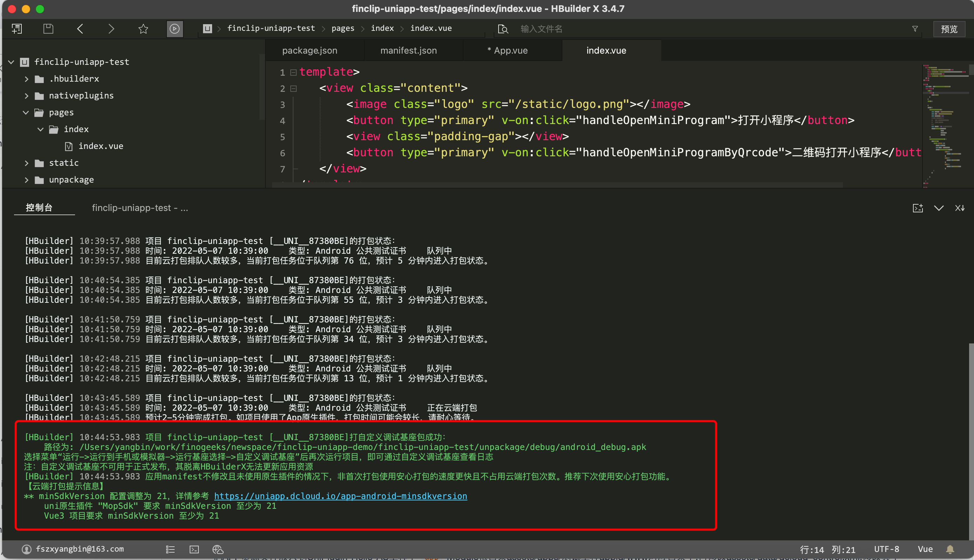Expand the nativeplugins folder
The height and width of the screenshot is (560, 974).
(27, 96)
